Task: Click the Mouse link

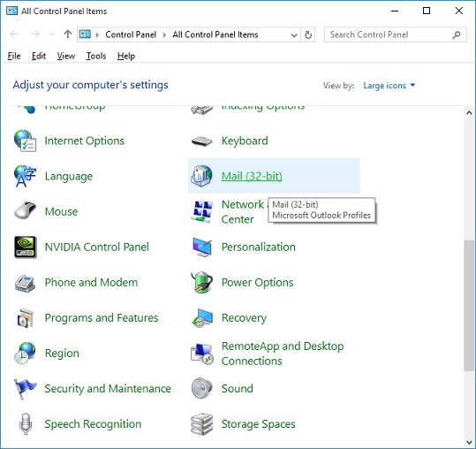Action: pyautogui.click(x=61, y=211)
